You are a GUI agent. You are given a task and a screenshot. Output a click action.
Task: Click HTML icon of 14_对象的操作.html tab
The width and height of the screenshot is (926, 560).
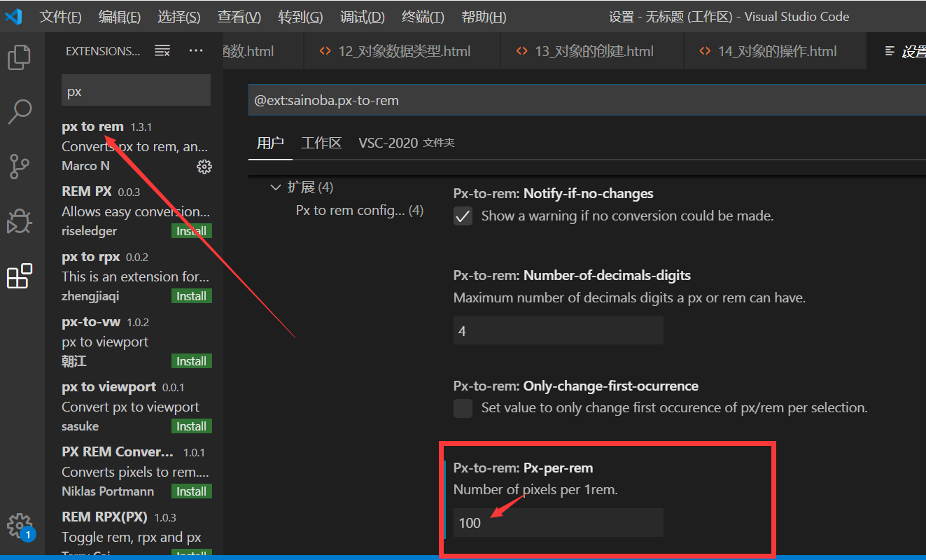tap(705, 51)
